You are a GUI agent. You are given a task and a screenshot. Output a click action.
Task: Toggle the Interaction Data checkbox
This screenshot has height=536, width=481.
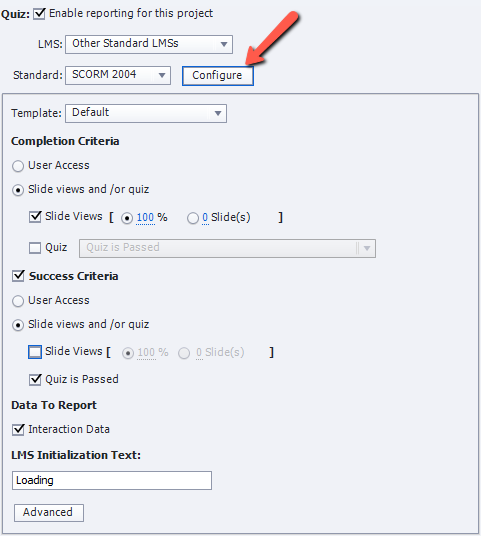click(x=18, y=429)
